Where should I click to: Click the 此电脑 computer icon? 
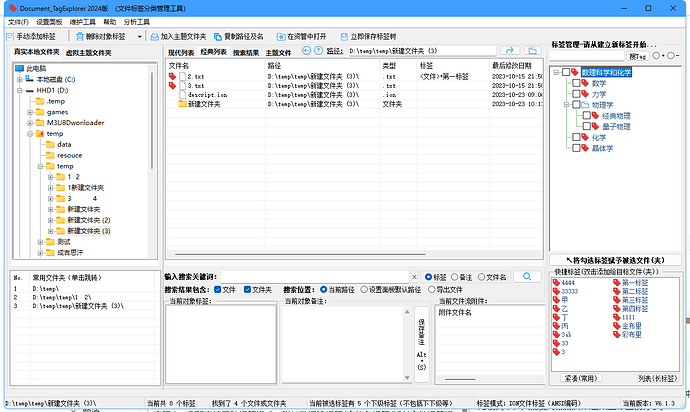tap(19, 68)
